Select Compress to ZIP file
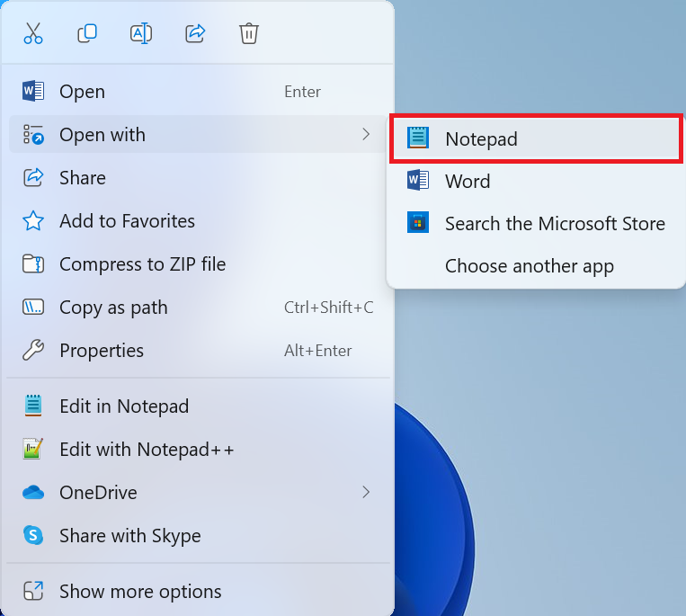686x616 pixels. click(x=197, y=264)
